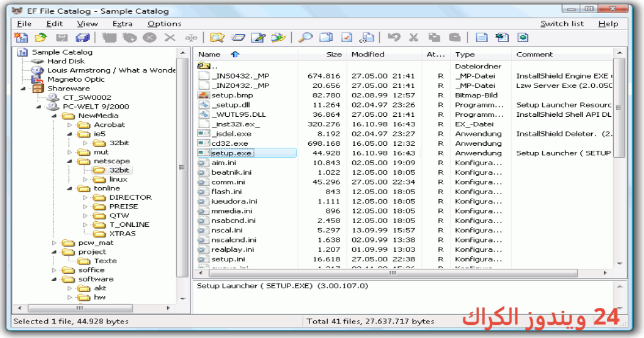This screenshot has width=644, height=338.
Task: Open the Extra menu
Action: coord(123,24)
